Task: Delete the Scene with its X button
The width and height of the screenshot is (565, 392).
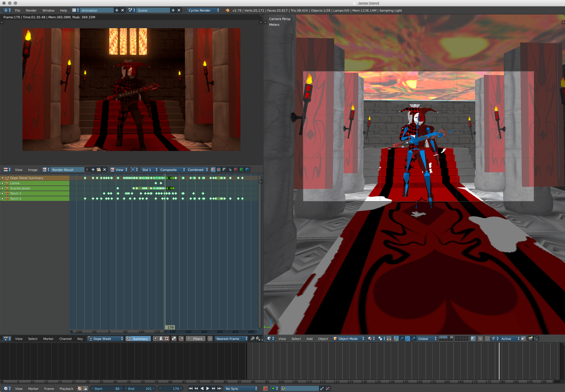Action: pyautogui.click(x=179, y=10)
